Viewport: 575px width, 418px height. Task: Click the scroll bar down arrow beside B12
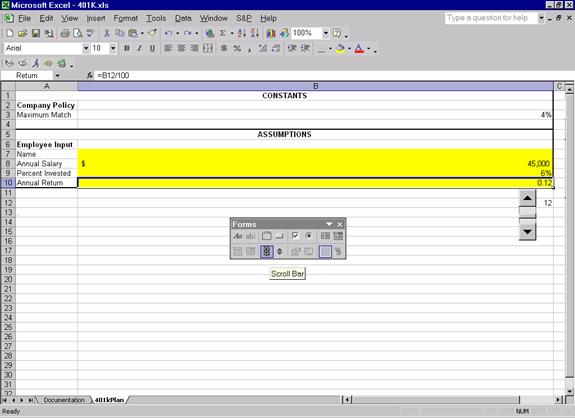pos(527,232)
